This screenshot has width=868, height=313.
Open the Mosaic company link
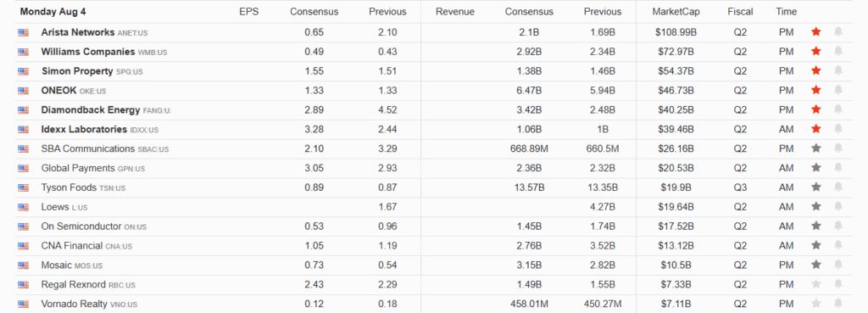[57, 265]
